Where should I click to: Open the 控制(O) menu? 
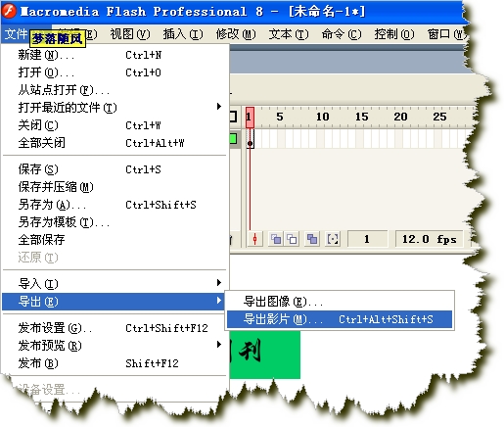[394, 34]
